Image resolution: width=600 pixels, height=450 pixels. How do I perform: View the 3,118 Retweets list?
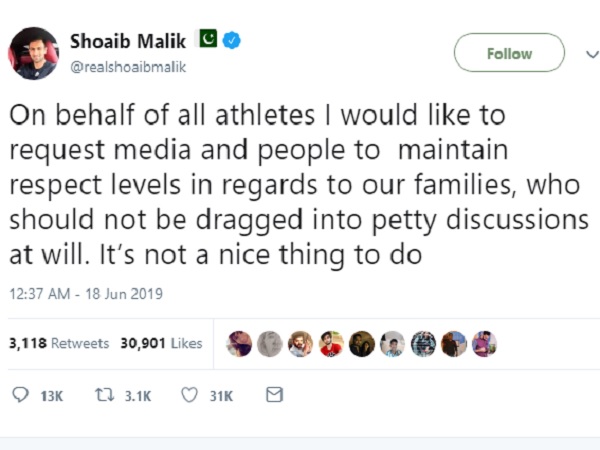(x=59, y=343)
